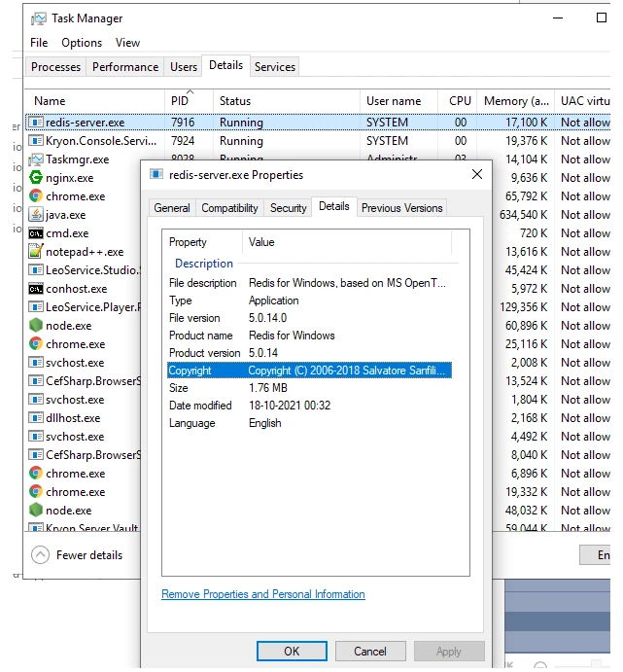This screenshot has height=672, width=623.
Task: Open the Previous Versions tab
Action: pos(401,208)
